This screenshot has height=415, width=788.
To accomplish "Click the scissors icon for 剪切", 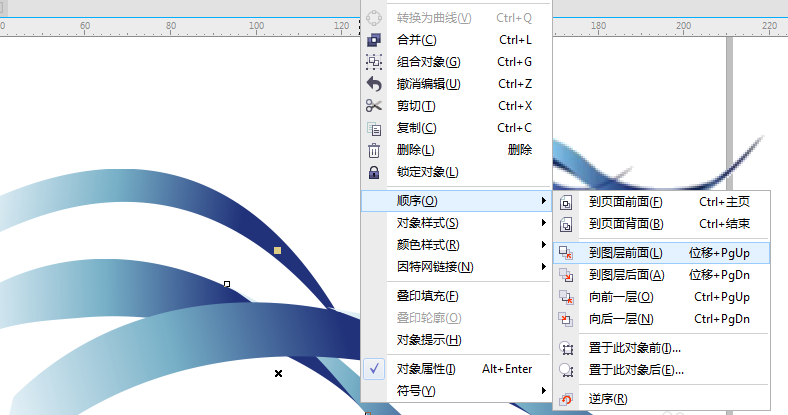I will [374, 106].
